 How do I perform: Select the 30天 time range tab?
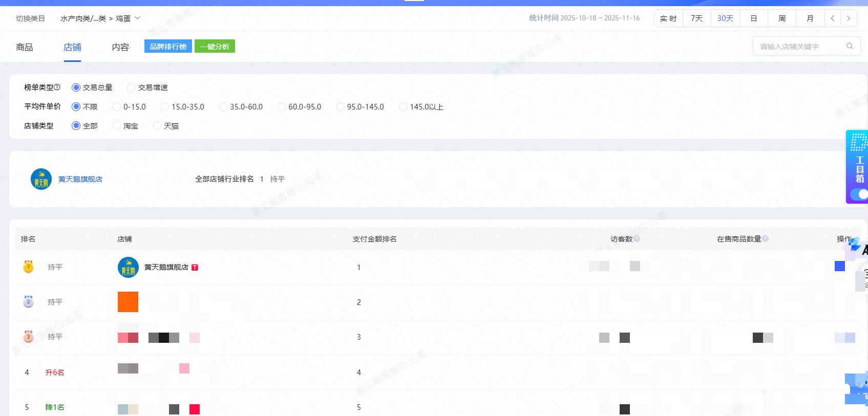(725, 18)
